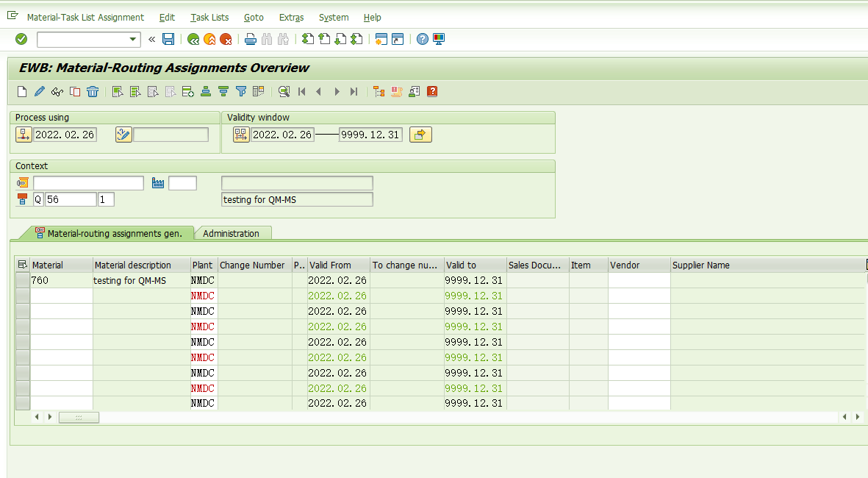Click the First Page icon
868x478 pixels.
point(308,39)
